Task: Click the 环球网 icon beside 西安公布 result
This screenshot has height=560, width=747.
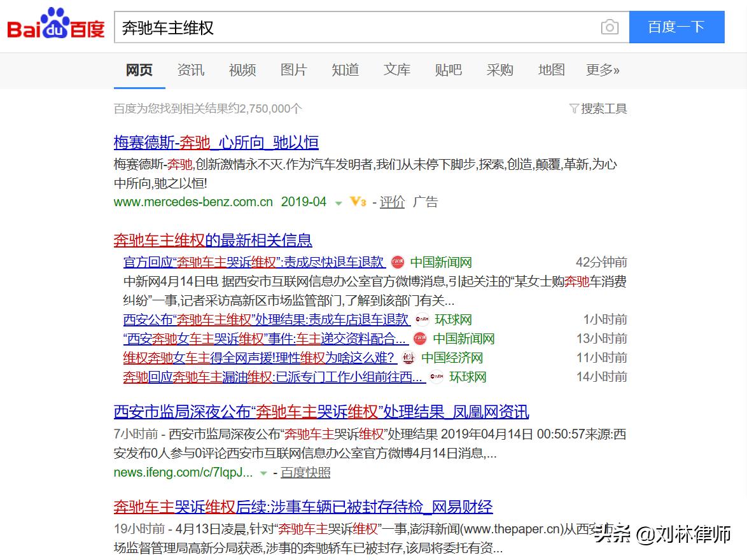Action: pos(421,319)
